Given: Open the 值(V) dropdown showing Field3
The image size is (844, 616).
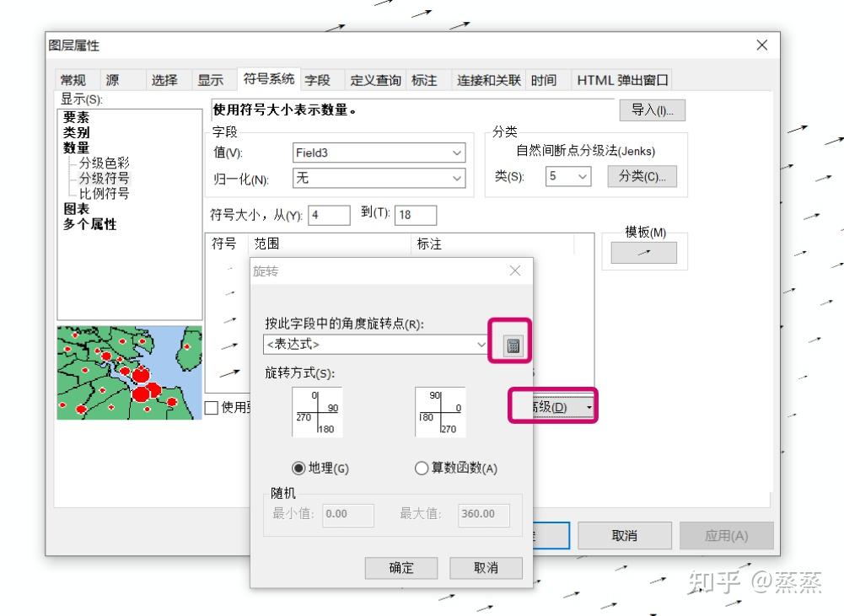Looking at the screenshot, I should point(454,153).
